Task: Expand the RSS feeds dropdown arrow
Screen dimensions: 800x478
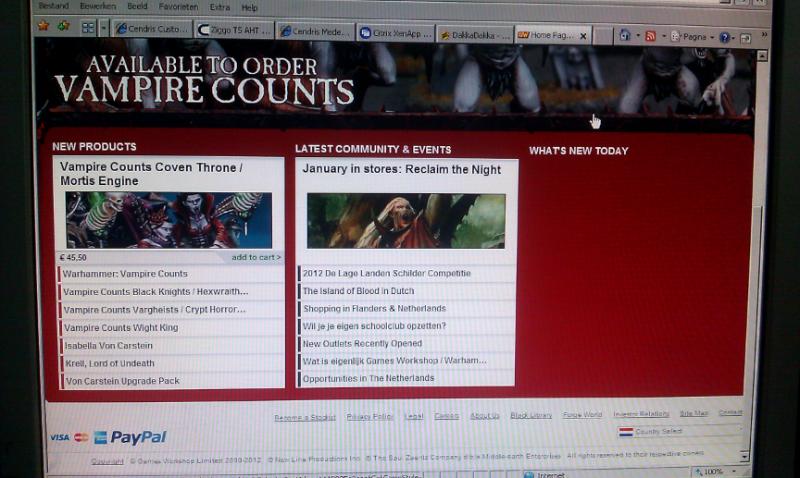Action: click(663, 36)
